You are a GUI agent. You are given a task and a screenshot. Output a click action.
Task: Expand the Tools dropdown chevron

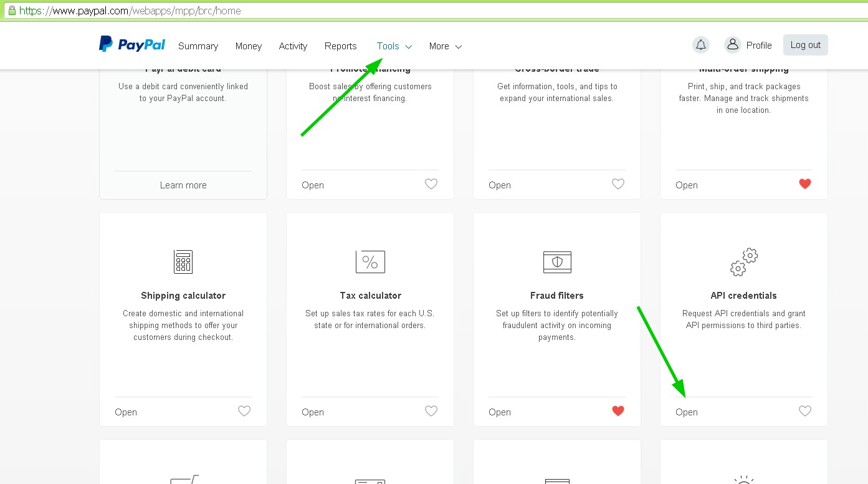pyautogui.click(x=409, y=47)
